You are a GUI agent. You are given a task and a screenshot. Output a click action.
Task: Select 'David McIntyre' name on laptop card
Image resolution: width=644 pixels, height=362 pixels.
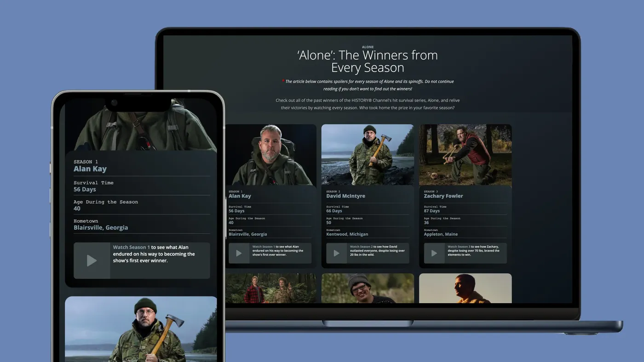(345, 196)
